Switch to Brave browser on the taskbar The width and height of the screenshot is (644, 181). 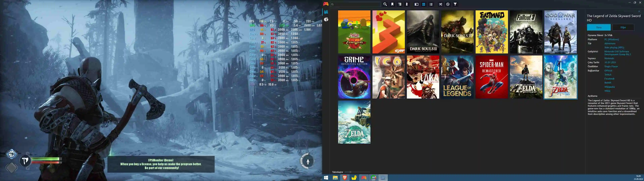coord(345,178)
